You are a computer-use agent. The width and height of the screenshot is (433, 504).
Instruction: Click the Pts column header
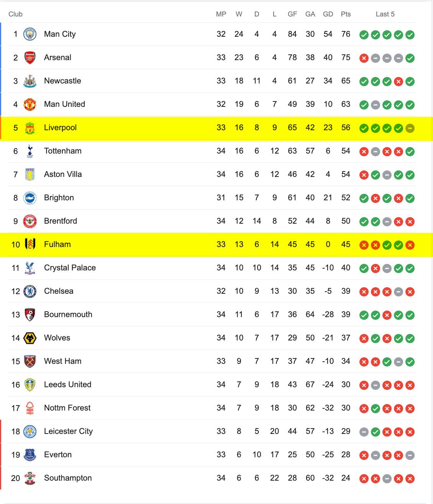pos(346,14)
